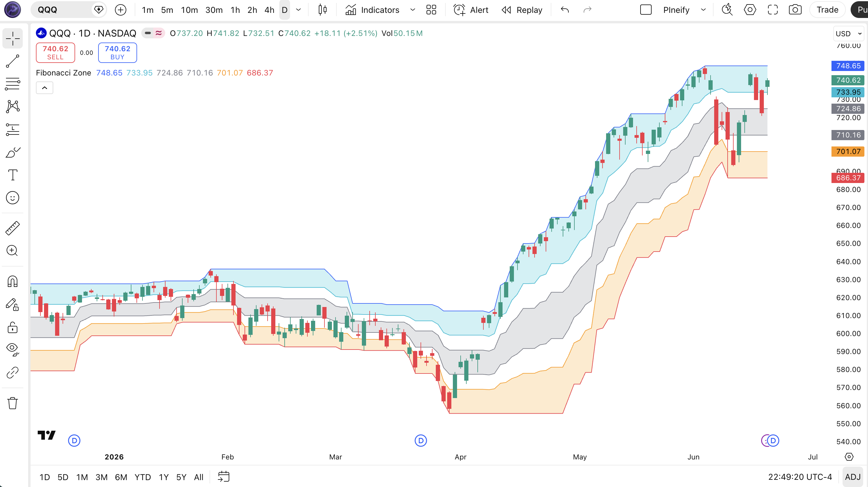
Task: Select the ruler measure tool
Action: point(13,228)
